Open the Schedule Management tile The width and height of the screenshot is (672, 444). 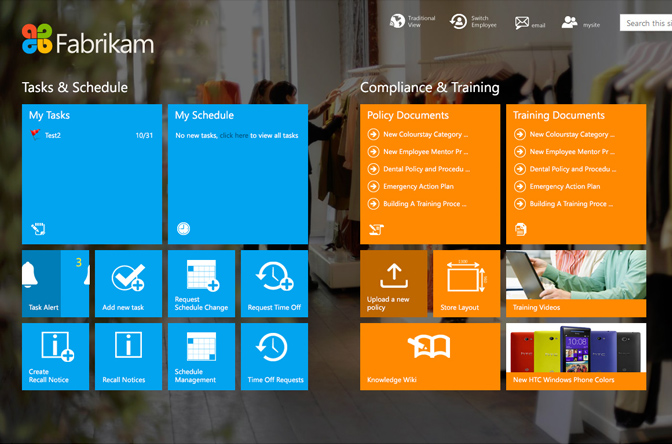(201, 356)
